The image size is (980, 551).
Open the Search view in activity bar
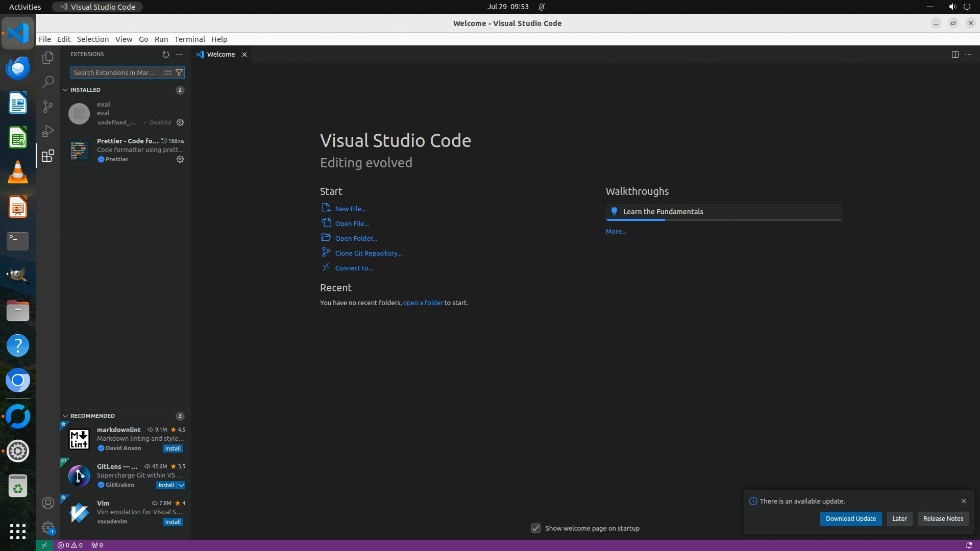(x=47, y=82)
